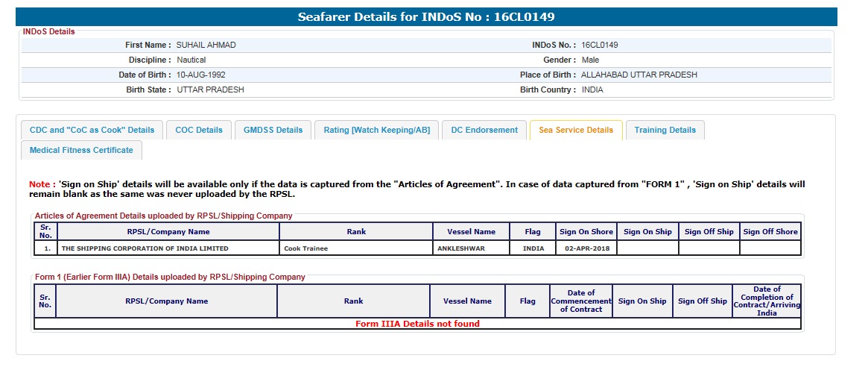Click the Form IIIA Details not found message

click(x=417, y=324)
